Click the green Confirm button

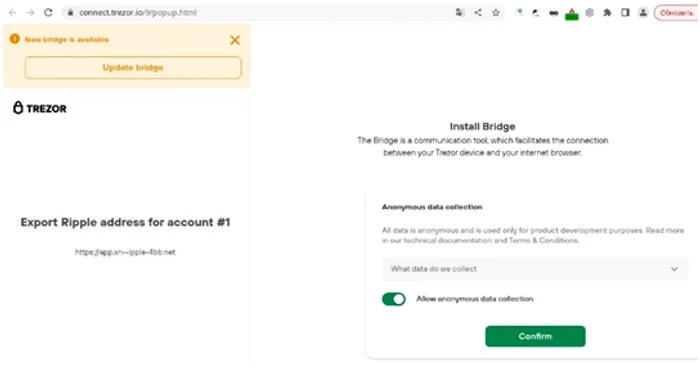pyautogui.click(x=535, y=336)
